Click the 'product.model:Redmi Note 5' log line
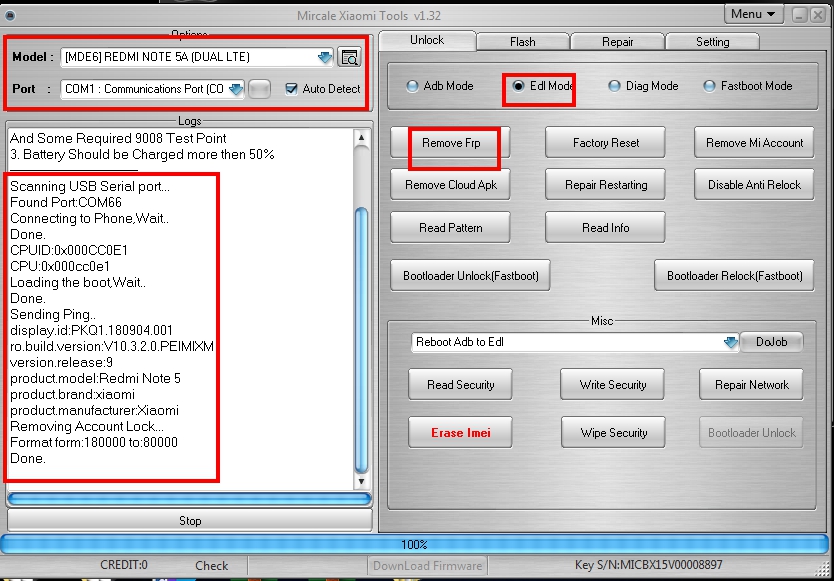Viewport: 834px width, 581px height. click(x=95, y=378)
